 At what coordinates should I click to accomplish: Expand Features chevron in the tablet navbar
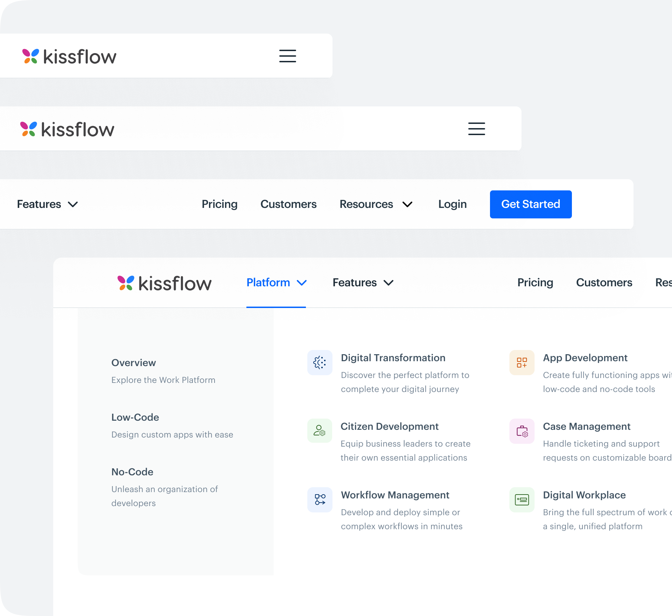point(73,204)
